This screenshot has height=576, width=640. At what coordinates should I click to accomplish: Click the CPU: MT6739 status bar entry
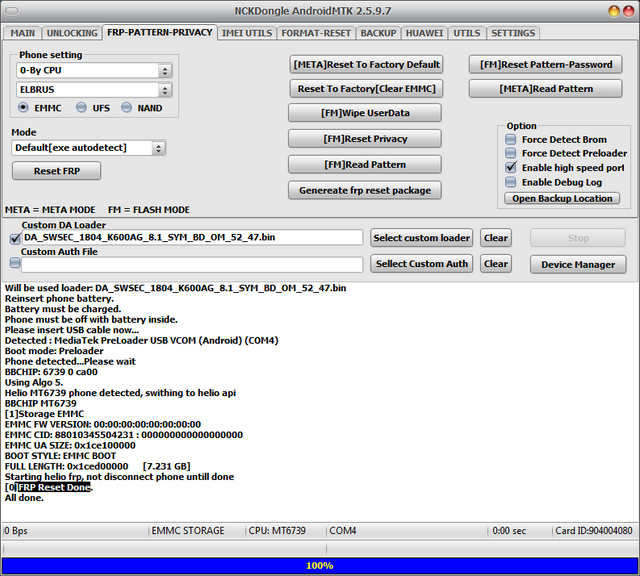coord(277,531)
